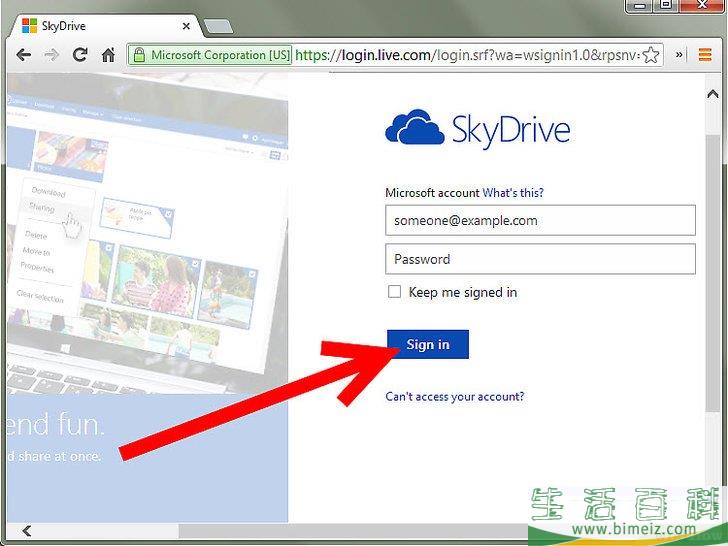
Task: Close the SkyDrive tab
Action: [x=186, y=26]
